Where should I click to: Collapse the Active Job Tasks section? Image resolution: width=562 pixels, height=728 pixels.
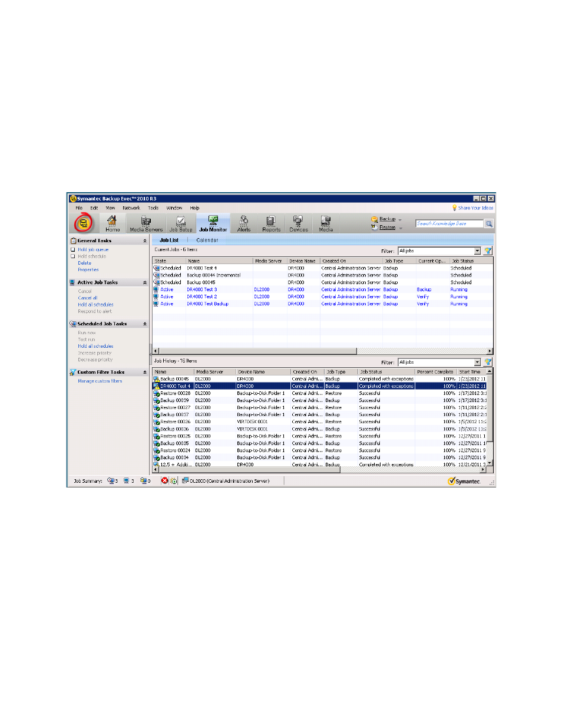coord(145,282)
